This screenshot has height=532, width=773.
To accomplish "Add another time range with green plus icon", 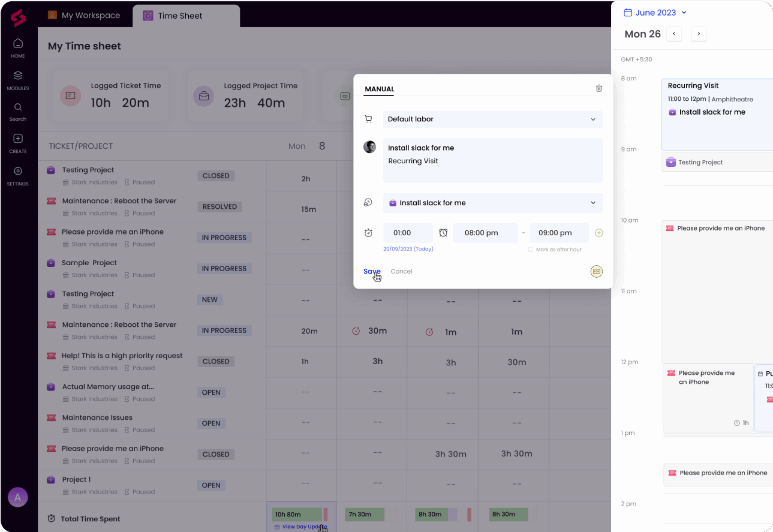I will coord(599,233).
